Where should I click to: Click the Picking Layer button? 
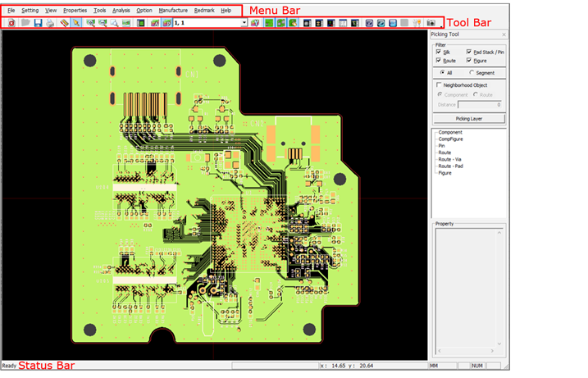469,118
